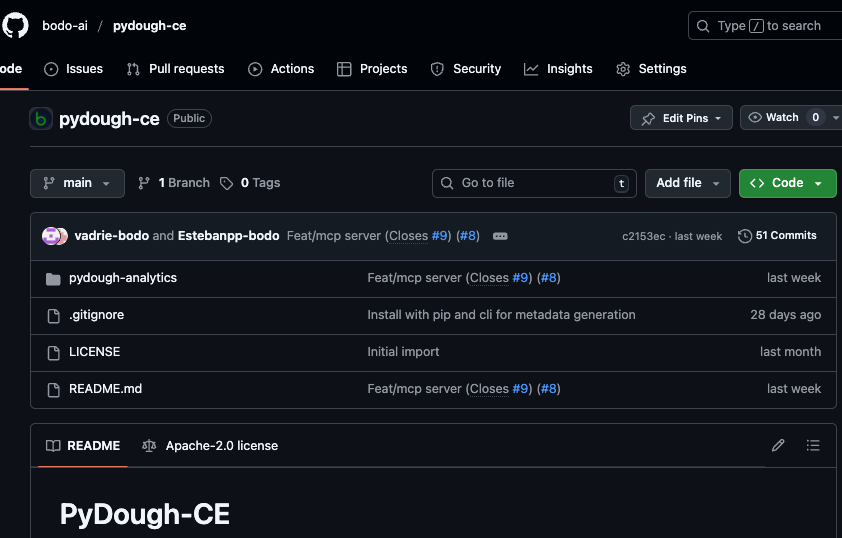The width and height of the screenshot is (842, 538).
Task: Click the file icon beside LICENSE
Action: point(53,353)
